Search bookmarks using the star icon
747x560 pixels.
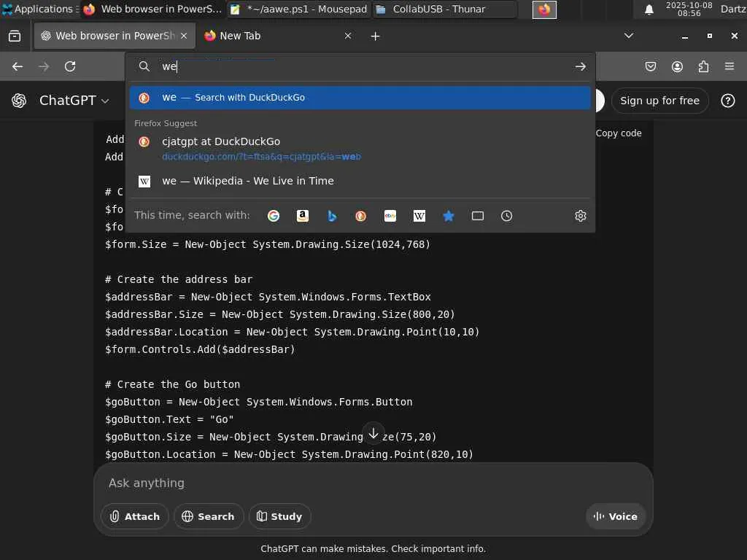[449, 216]
